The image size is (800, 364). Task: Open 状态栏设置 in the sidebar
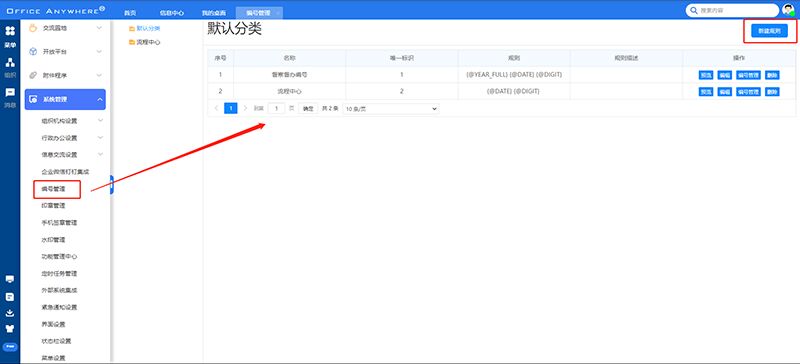[x=56, y=341]
